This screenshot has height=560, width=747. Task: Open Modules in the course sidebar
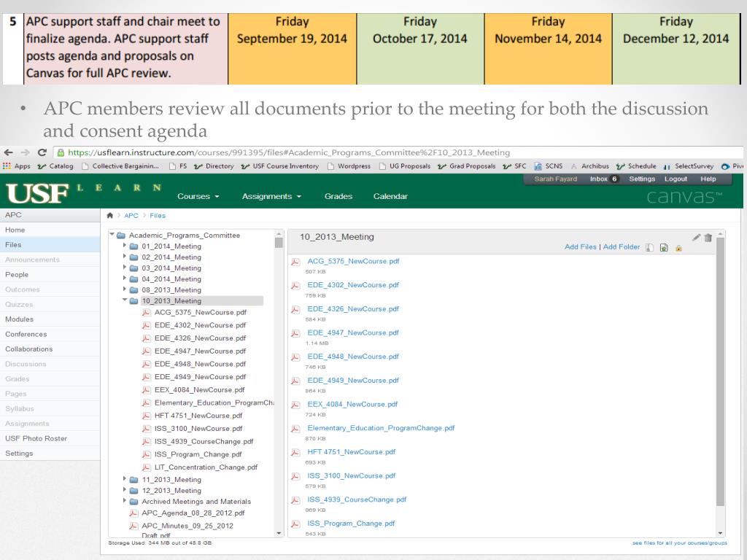coord(50,319)
